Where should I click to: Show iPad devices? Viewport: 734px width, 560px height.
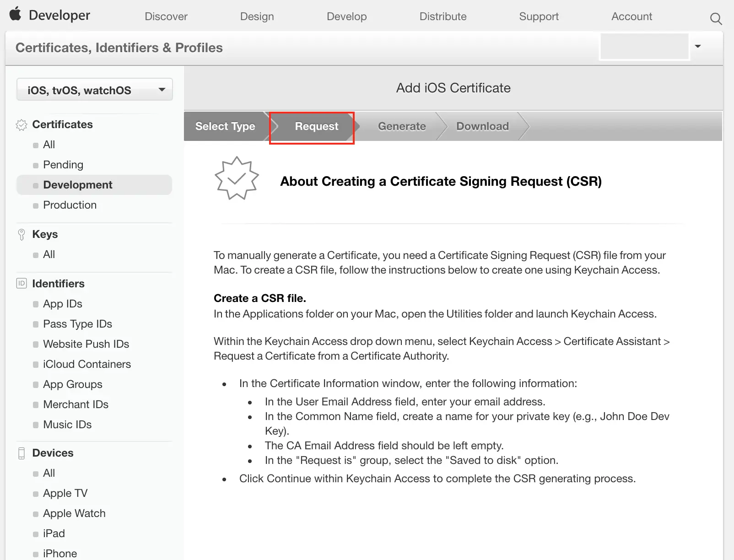pos(54,533)
